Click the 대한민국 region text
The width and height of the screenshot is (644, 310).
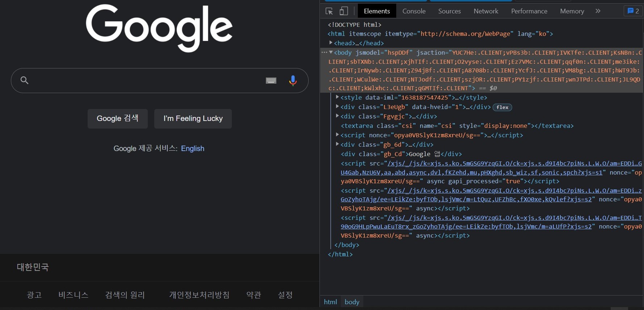[x=33, y=267]
